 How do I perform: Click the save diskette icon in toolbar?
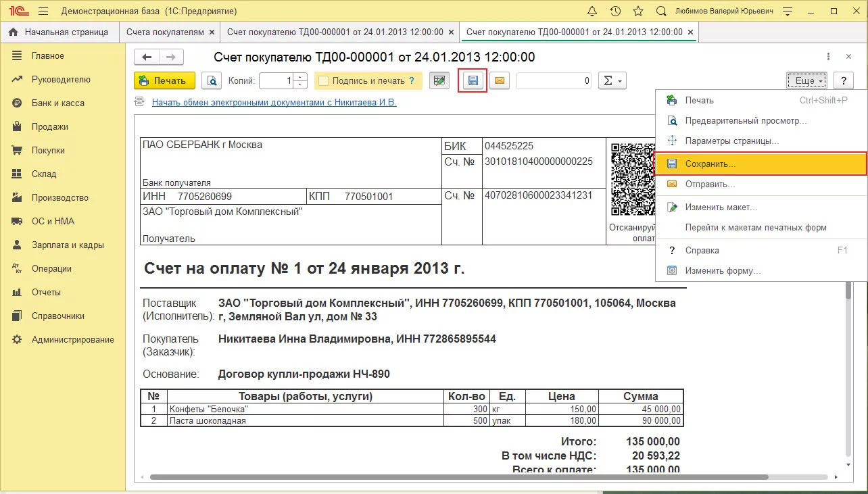(x=473, y=81)
